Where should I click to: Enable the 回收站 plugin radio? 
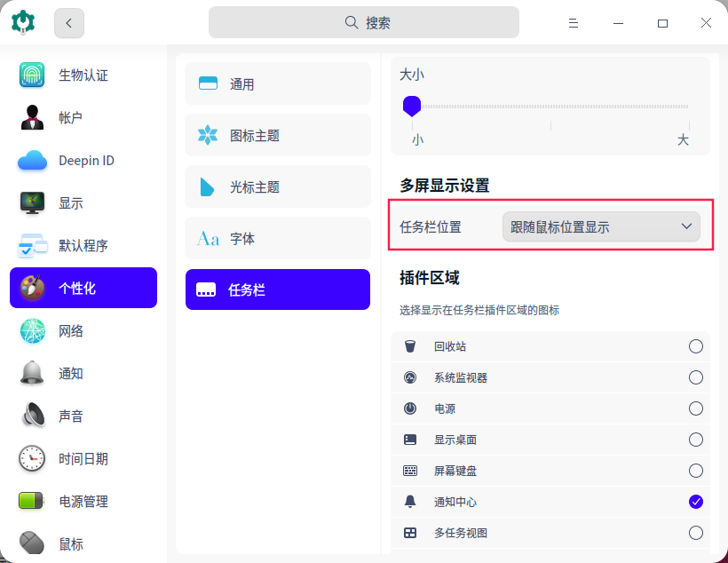(x=695, y=346)
